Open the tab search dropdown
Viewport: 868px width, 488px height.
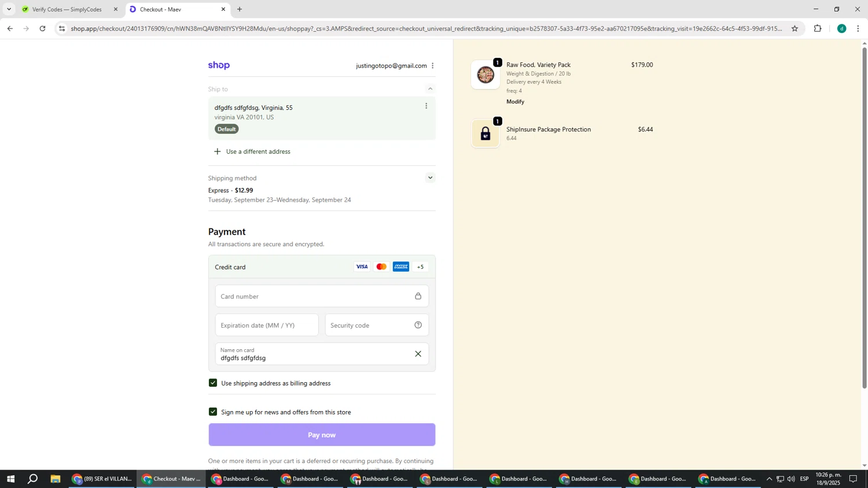[9, 9]
